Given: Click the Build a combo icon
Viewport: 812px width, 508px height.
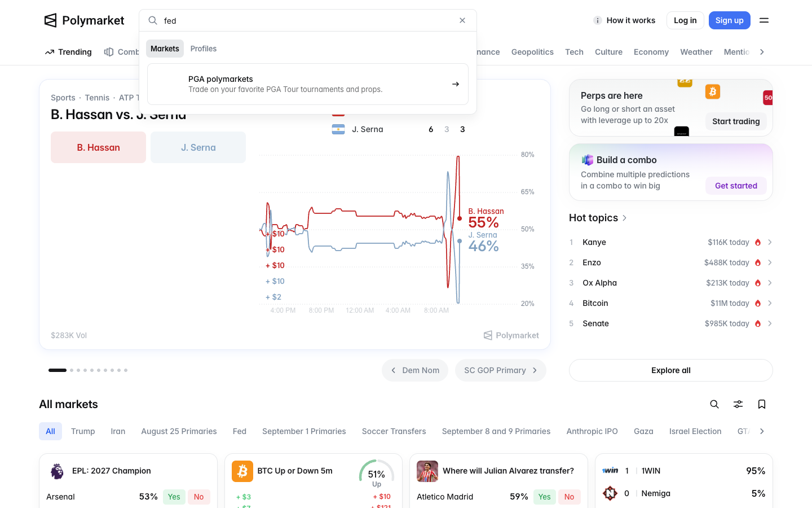Looking at the screenshot, I should [587, 160].
